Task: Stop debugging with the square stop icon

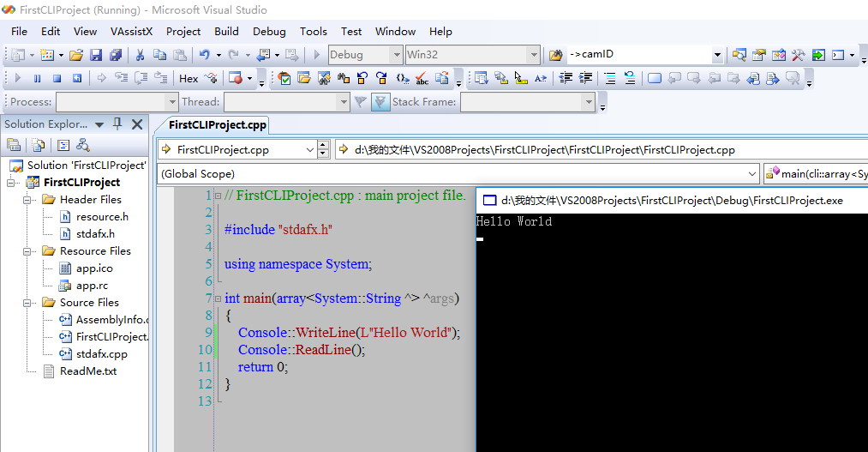Action: pos(57,79)
